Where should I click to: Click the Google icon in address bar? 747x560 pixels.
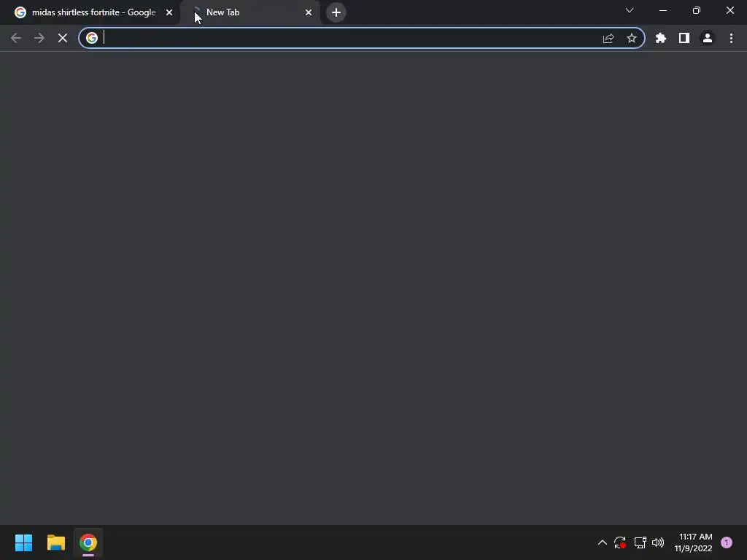point(92,38)
